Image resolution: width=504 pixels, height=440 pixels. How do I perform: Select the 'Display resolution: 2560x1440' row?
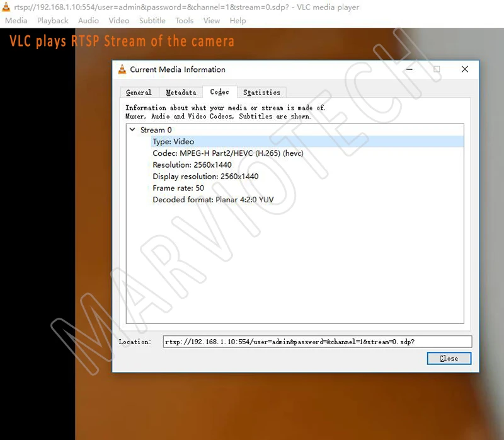point(307,177)
